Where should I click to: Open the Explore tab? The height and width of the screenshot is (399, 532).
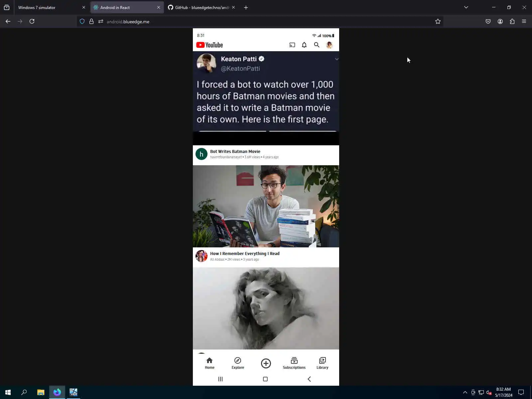click(x=238, y=363)
